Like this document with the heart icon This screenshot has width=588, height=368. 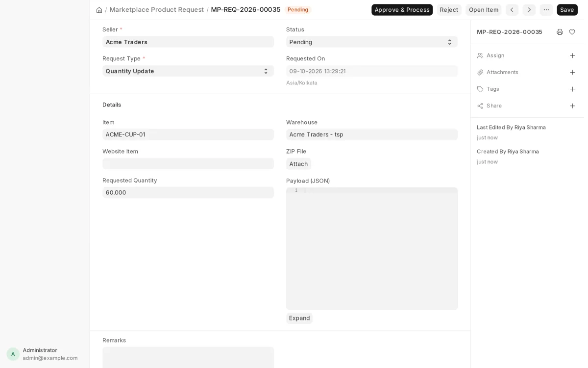[x=572, y=32]
